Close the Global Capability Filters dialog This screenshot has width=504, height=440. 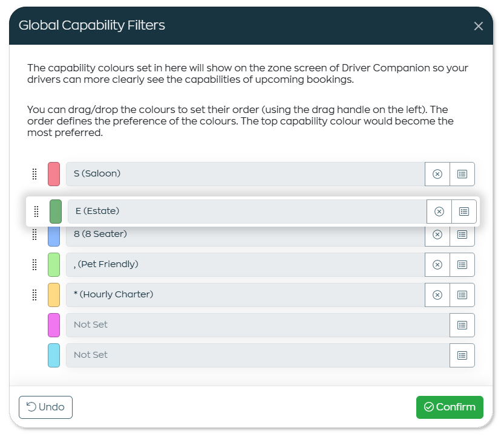(478, 26)
